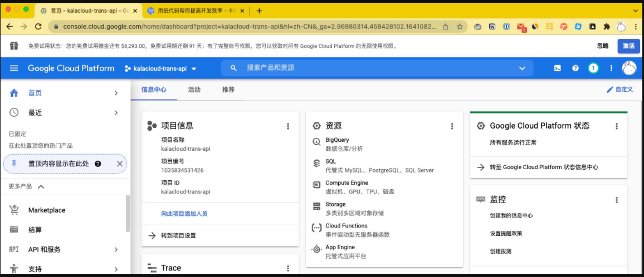Viewport: 644px width, 277px height.
Task: Click the sidebar vertical scrollbar
Action: pos(128,214)
